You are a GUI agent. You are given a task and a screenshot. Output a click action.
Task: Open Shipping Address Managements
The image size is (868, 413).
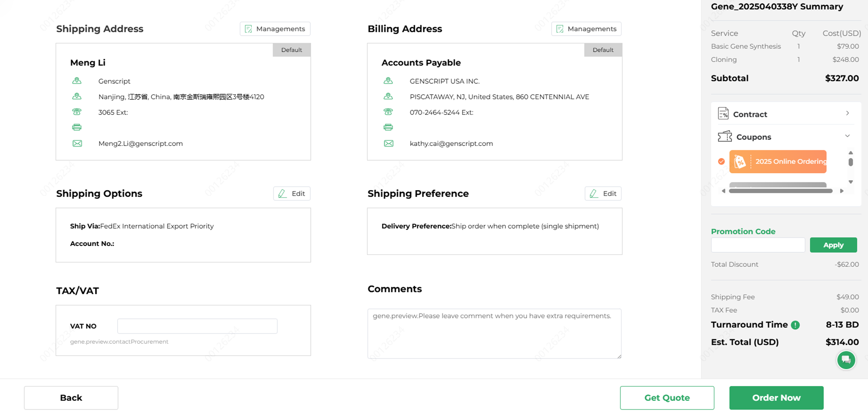(275, 29)
